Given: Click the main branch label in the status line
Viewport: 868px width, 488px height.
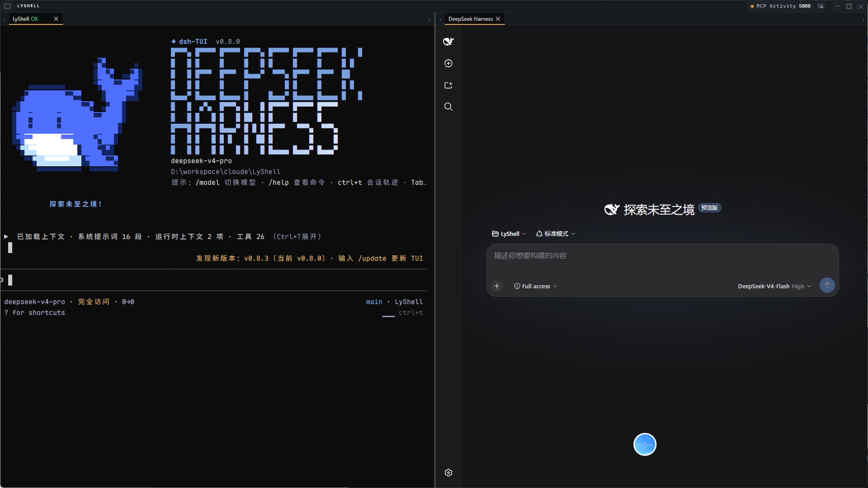Looking at the screenshot, I should click(x=374, y=302).
